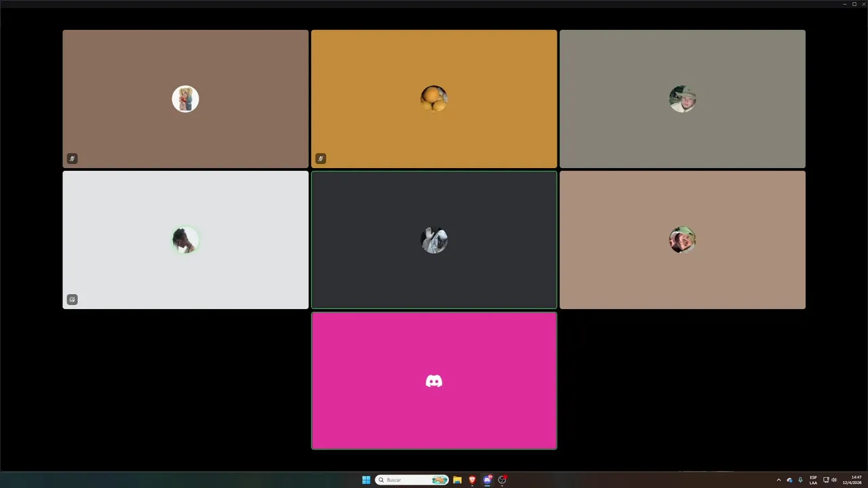Click the orange fruit avatar
This screenshot has height=488, width=868.
[x=434, y=99]
